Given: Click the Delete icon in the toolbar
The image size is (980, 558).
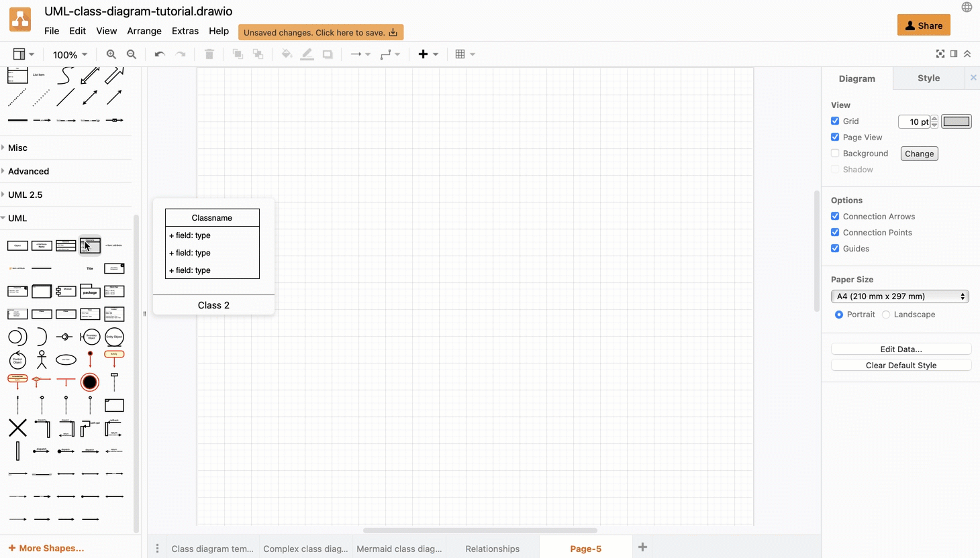Looking at the screenshot, I should click(x=209, y=54).
